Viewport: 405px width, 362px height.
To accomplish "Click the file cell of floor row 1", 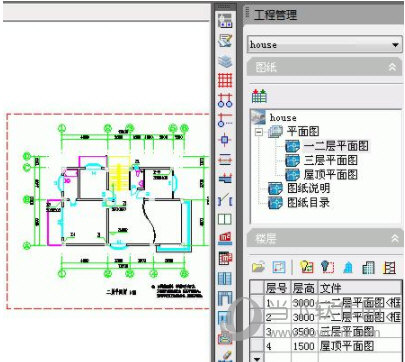I will (360, 303).
